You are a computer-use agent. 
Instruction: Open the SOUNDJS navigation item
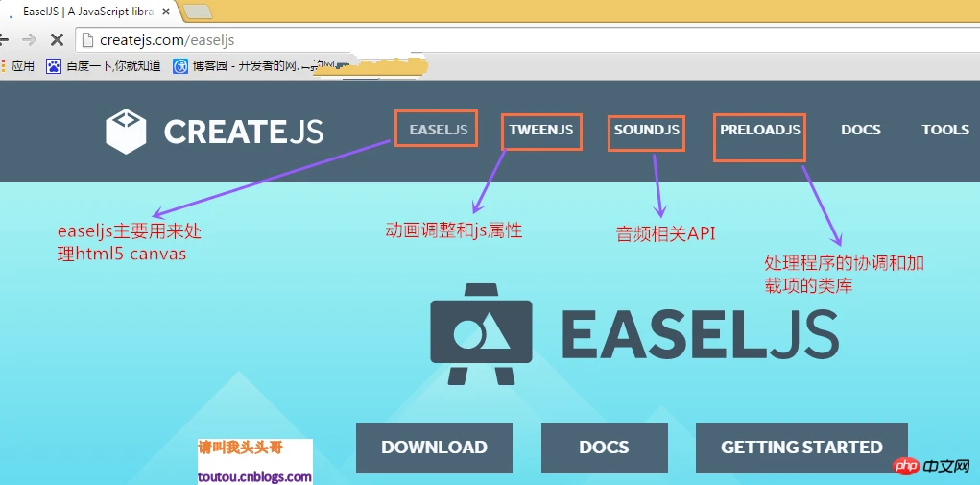646,130
